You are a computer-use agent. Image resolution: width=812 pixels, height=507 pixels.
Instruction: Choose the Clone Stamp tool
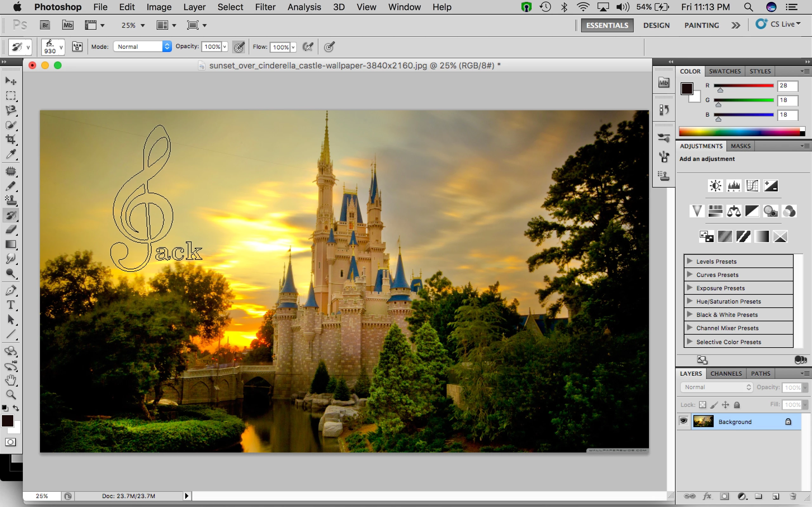(x=11, y=201)
